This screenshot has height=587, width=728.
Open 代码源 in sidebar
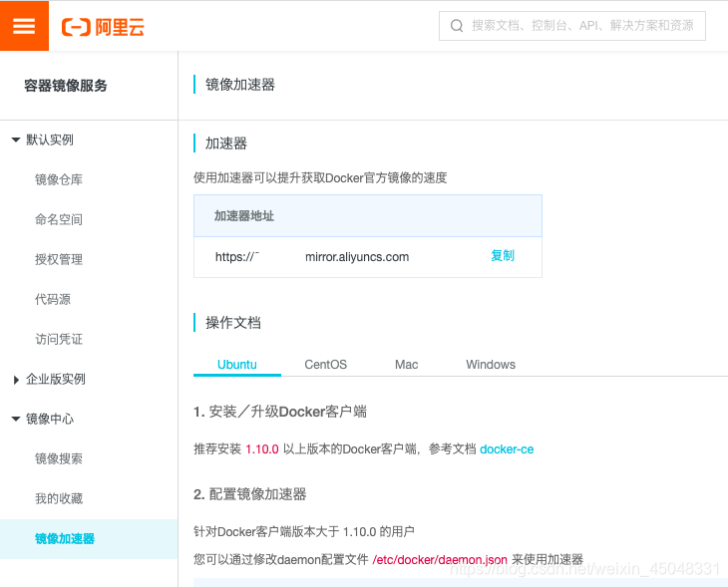(x=53, y=299)
